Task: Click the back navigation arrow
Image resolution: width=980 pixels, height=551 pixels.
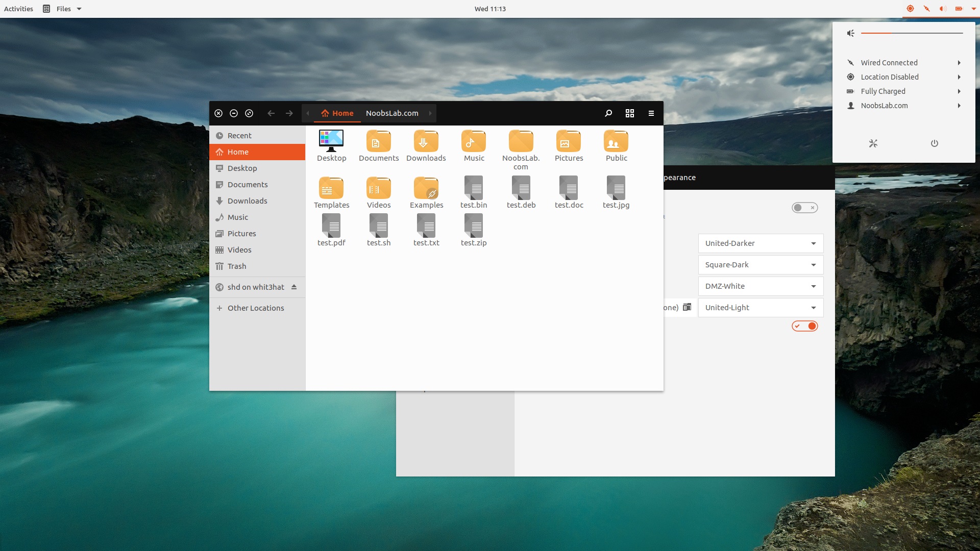Action: coord(271,113)
